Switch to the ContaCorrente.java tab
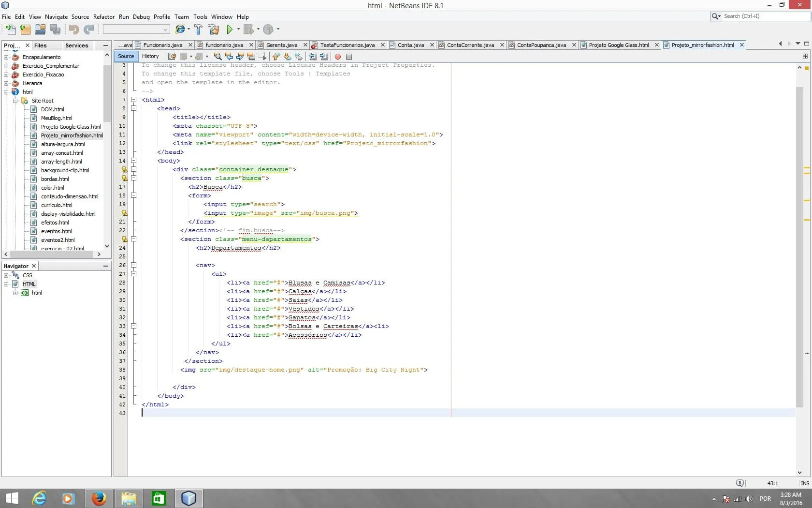This screenshot has height=508, width=812. (x=470, y=45)
